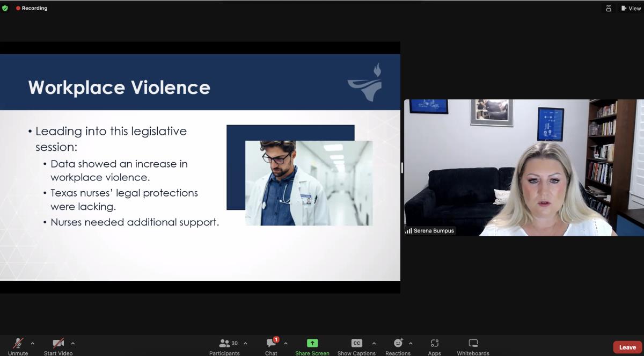Expand captions options arrow
This screenshot has width=644, height=356.
click(374, 343)
